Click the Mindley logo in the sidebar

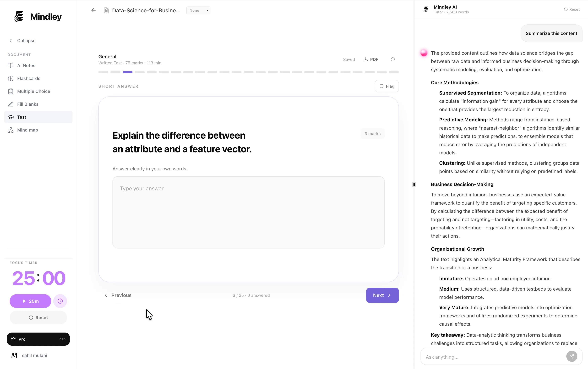[x=38, y=17]
